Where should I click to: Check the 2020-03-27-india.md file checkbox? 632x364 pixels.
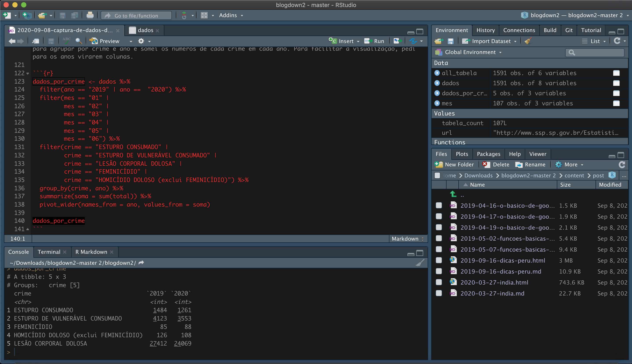(439, 293)
